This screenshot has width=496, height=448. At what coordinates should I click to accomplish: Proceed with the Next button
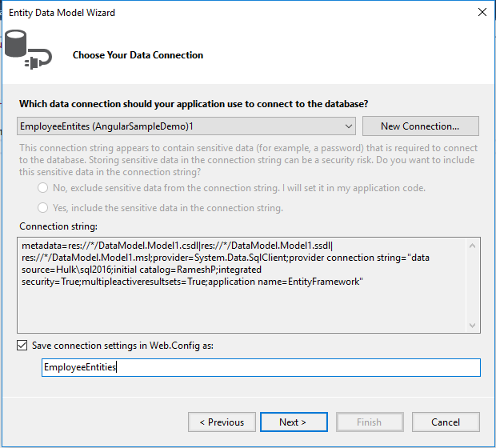point(293,422)
